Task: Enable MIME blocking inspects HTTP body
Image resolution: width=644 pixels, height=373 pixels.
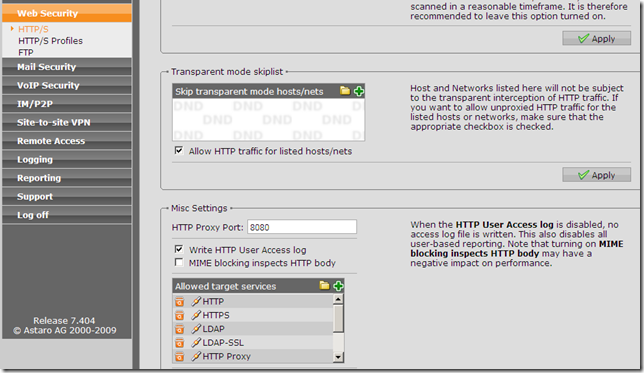Action: (x=179, y=262)
